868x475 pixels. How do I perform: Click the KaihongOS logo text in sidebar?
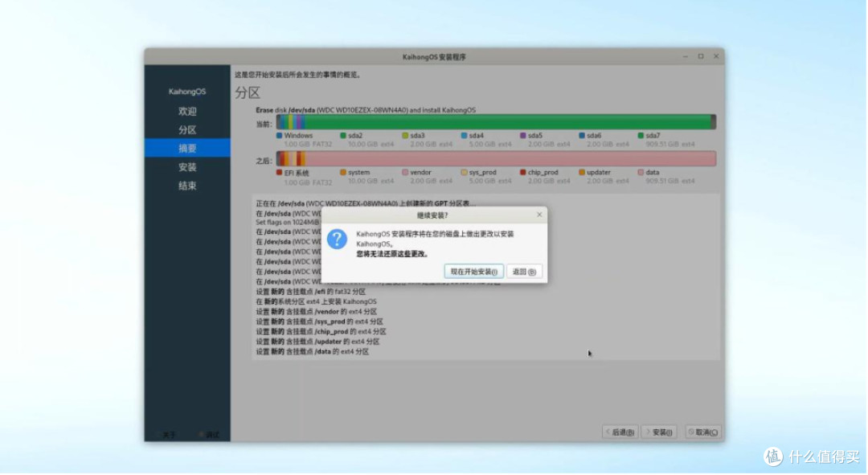(x=187, y=92)
